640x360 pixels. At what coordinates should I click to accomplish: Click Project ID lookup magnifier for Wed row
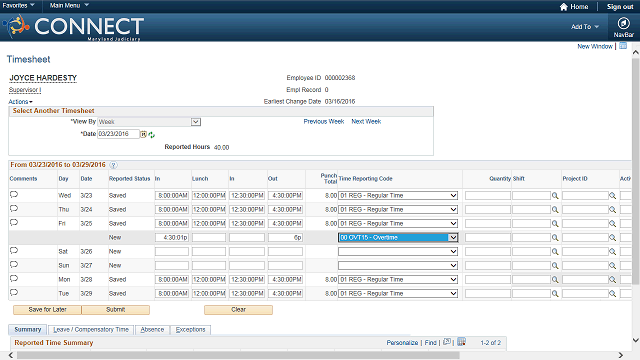point(613,196)
